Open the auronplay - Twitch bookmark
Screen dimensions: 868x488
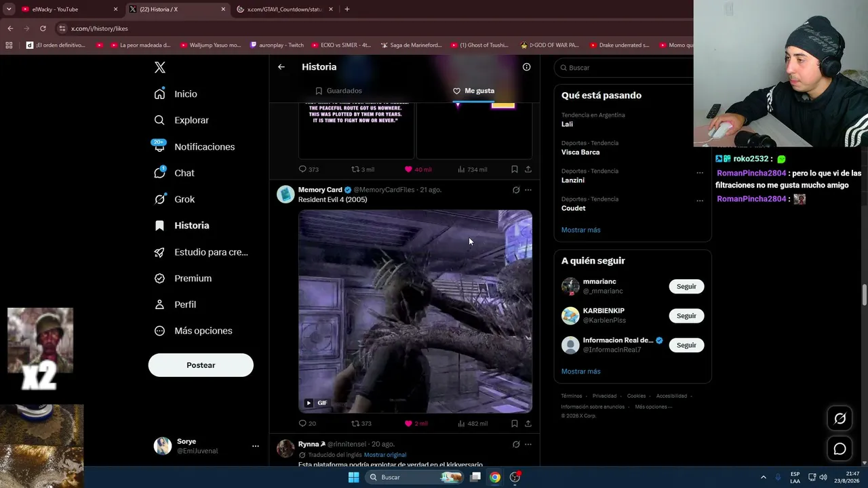click(x=277, y=45)
